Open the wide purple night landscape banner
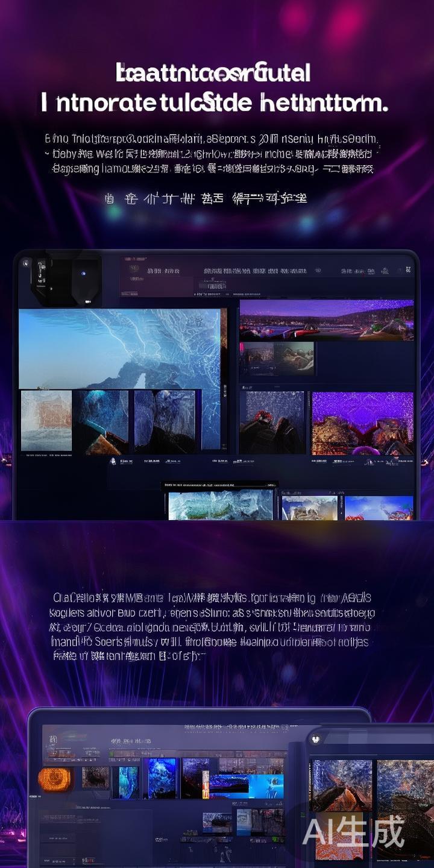Image resolution: width=434 pixels, height=868 pixels. point(326,320)
